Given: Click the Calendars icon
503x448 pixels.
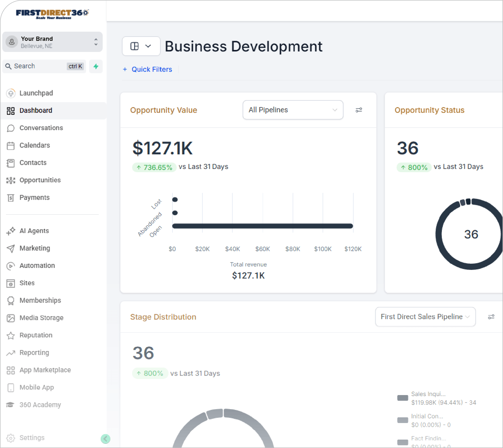Looking at the screenshot, I should (x=11, y=146).
